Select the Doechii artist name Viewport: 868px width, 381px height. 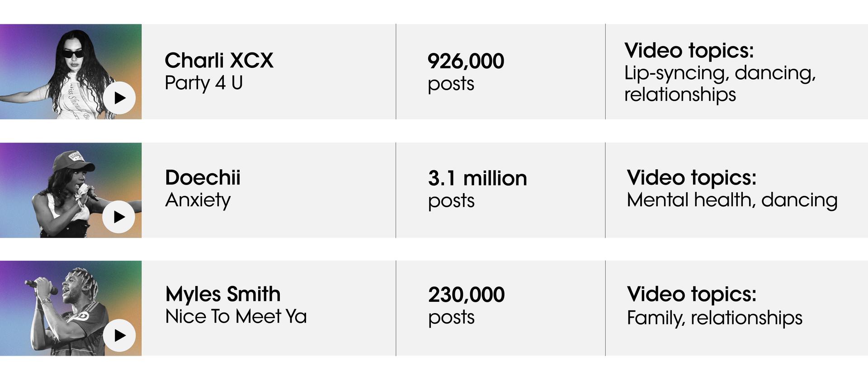(x=203, y=177)
